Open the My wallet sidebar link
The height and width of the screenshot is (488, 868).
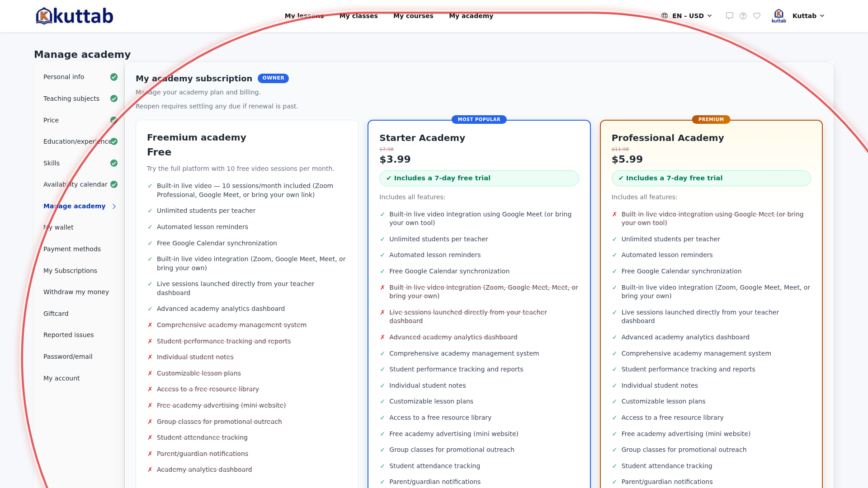click(x=58, y=227)
